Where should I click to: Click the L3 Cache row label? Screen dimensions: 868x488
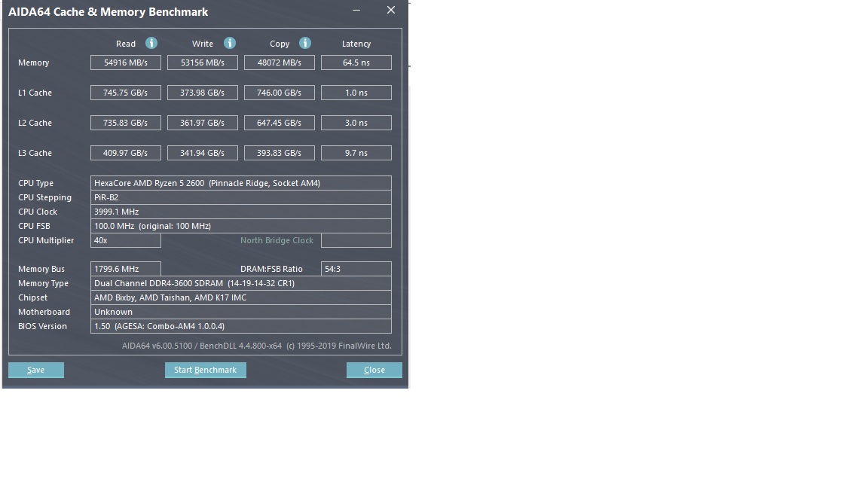pyautogui.click(x=35, y=153)
